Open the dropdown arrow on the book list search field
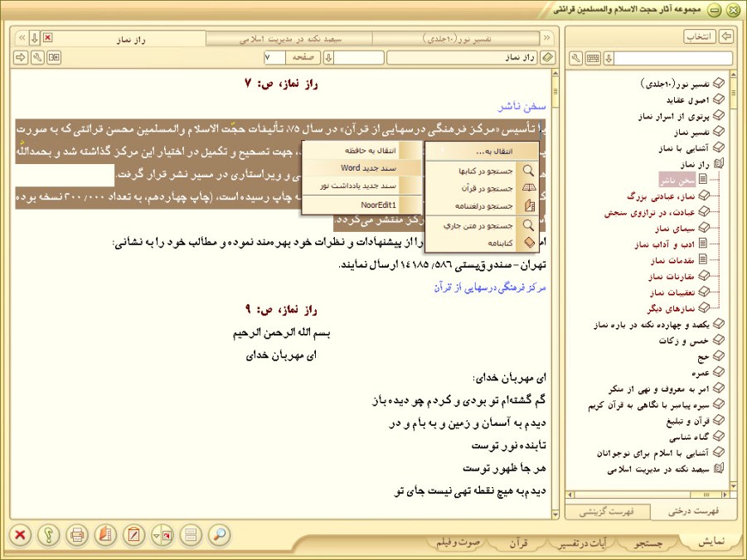Viewport: 747px width, 560px height. point(609,58)
